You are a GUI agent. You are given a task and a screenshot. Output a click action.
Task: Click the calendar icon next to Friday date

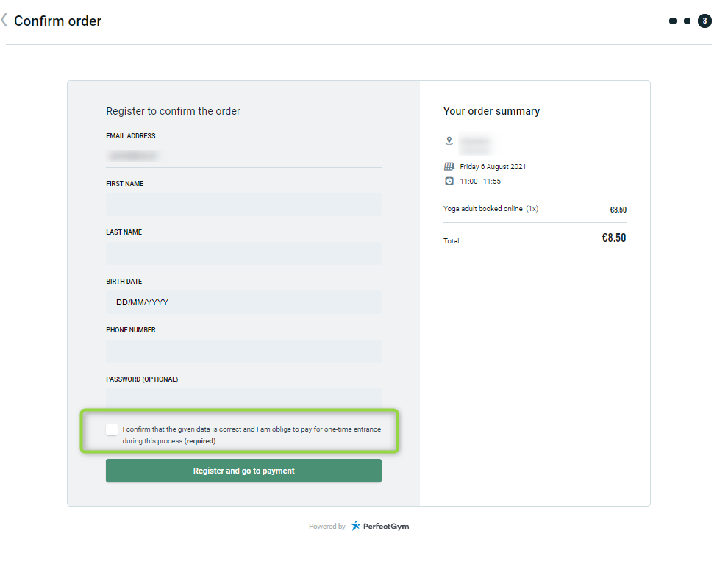pyautogui.click(x=449, y=167)
